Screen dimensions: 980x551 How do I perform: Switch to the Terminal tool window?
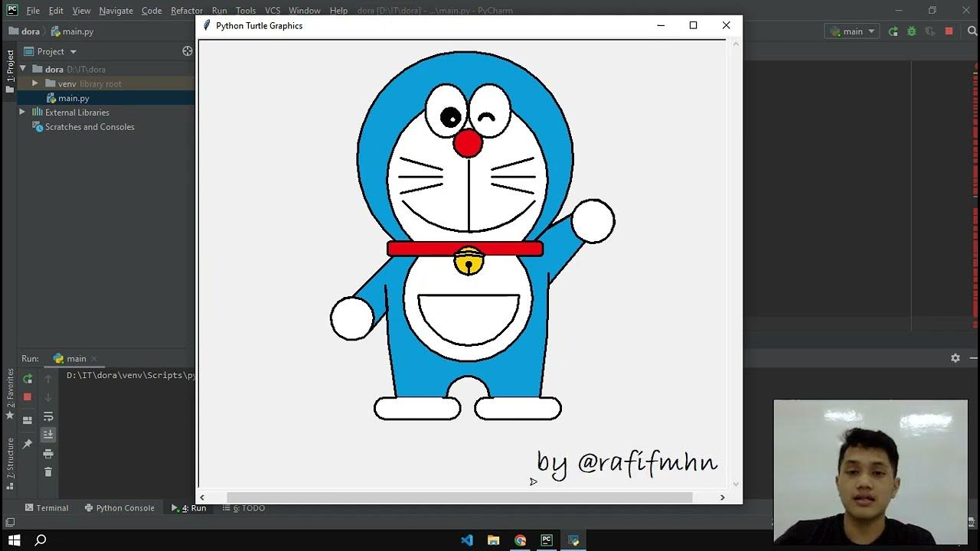[x=47, y=508]
